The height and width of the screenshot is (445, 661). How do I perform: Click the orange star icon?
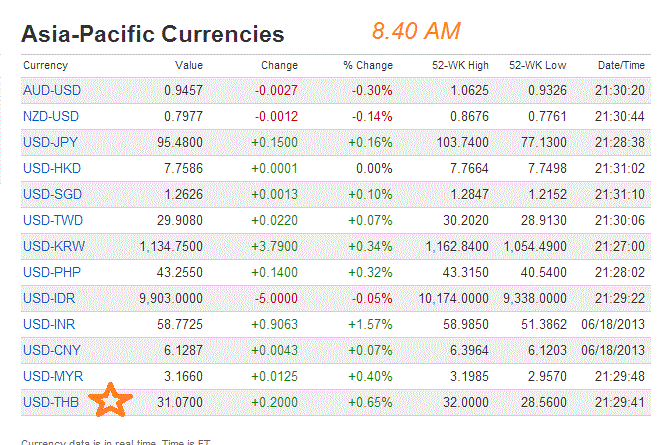coord(111,401)
